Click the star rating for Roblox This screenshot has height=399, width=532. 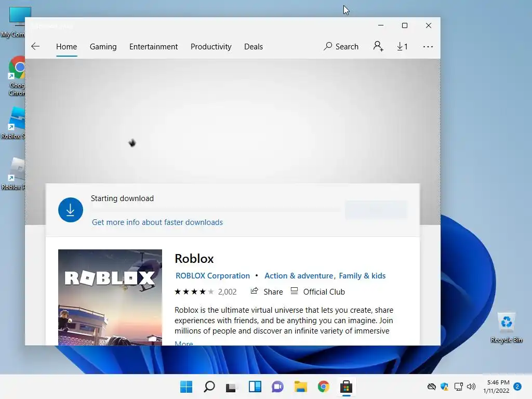[x=194, y=292]
